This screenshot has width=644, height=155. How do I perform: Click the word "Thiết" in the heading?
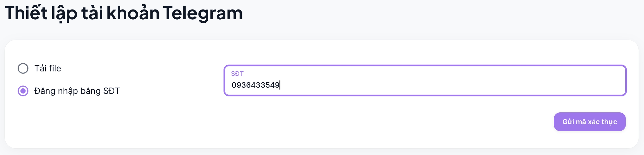click(x=26, y=13)
